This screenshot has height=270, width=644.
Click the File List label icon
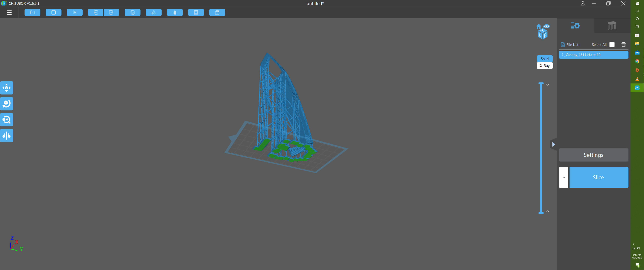tap(563, 45)
